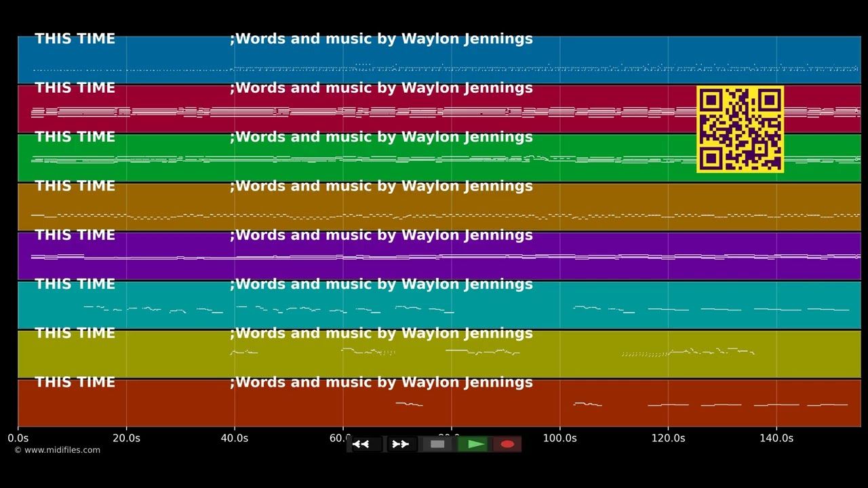Click the red record button
Viewport: 868px width, 488px height.
click(507, 444)
